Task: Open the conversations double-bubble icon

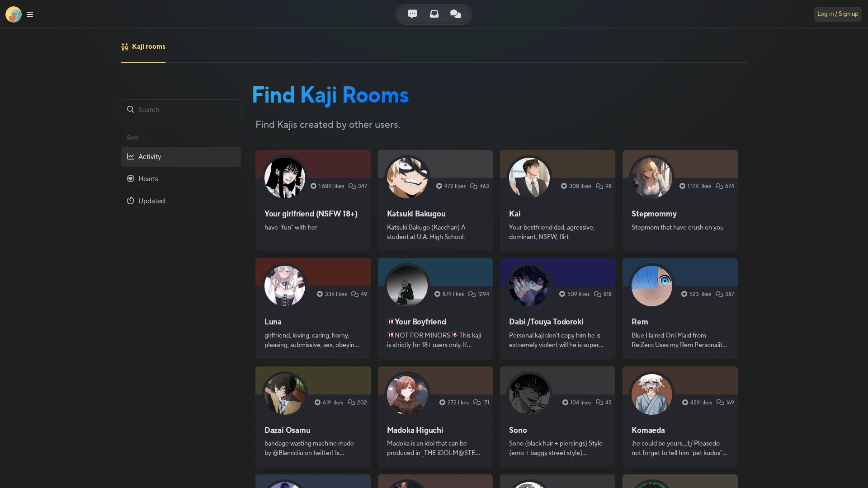Action: [456, 14]
